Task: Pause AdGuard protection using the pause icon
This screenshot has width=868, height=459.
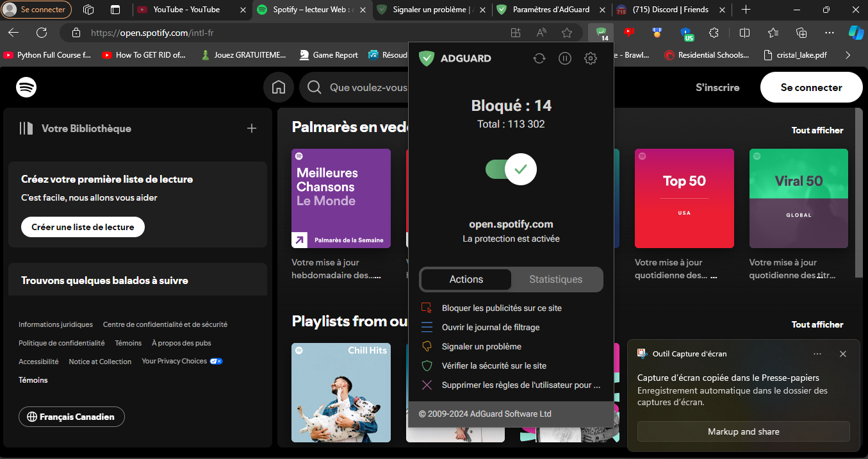Action: pos(565,58)
